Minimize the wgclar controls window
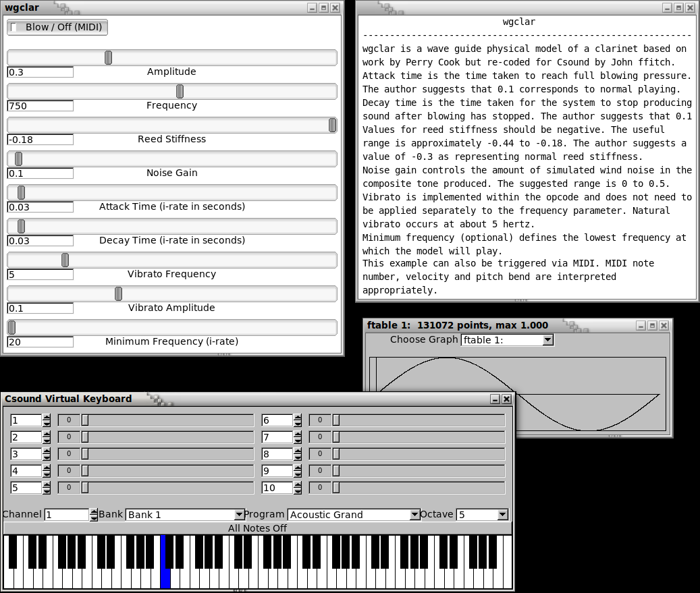Image resolution: width=700 pixels, height=593 pixels. (313, 7)
